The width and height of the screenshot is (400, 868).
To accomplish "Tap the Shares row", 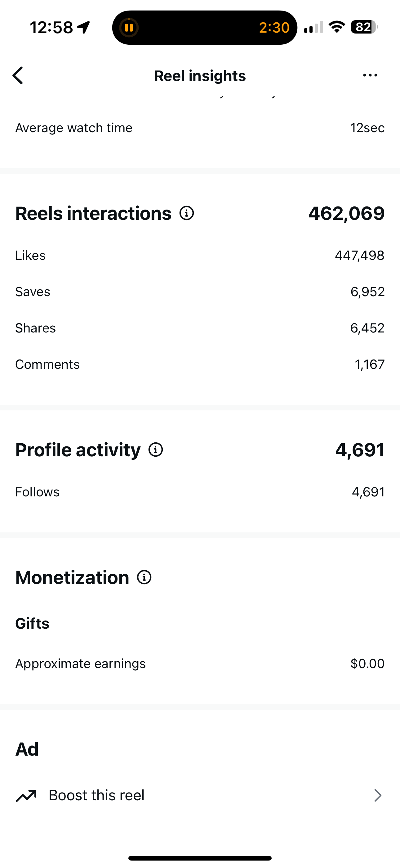I will tap(200, 328).
